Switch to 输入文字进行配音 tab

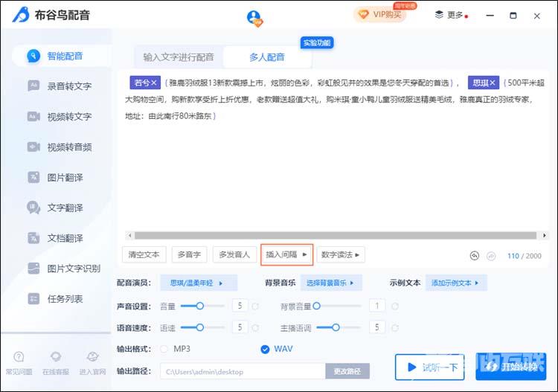pyautogui.click(x=179, y=57)
